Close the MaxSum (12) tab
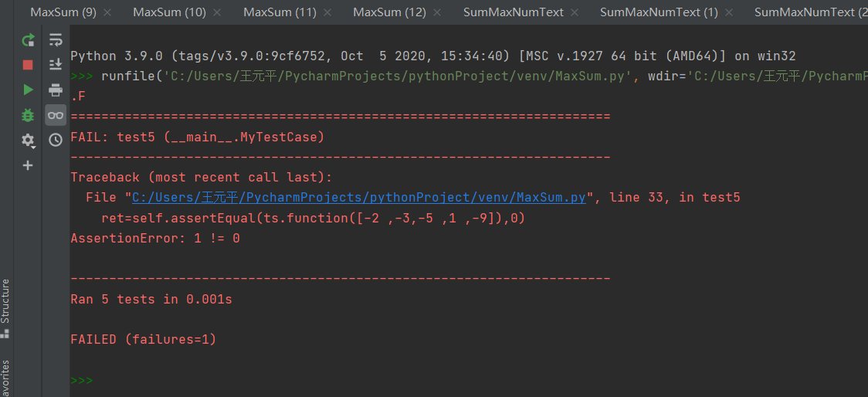Viewport: 868px width, 397px height. pyautogui.click(x=438, y=12)
